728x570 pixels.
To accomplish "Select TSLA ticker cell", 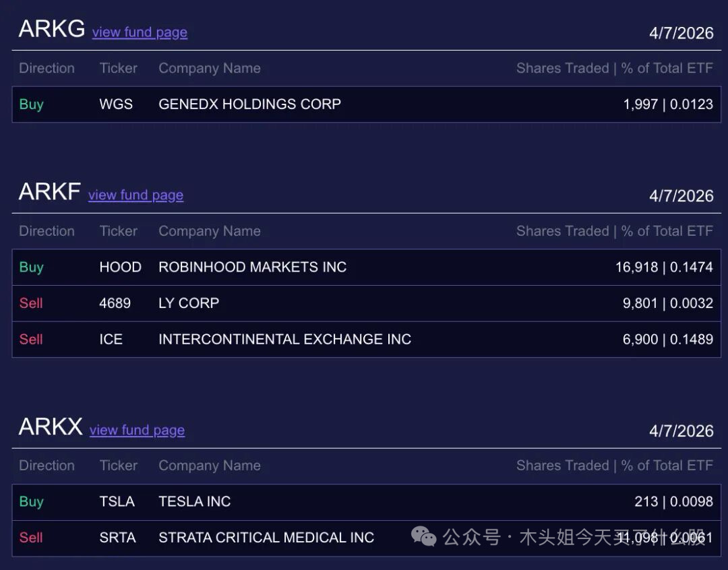I will (117, 501).
